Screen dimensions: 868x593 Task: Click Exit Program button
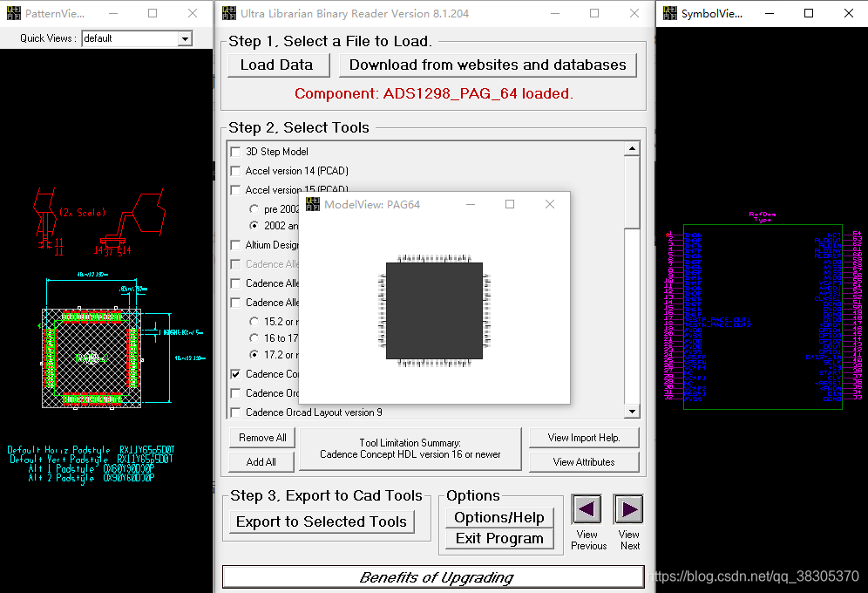pos(499,538)
